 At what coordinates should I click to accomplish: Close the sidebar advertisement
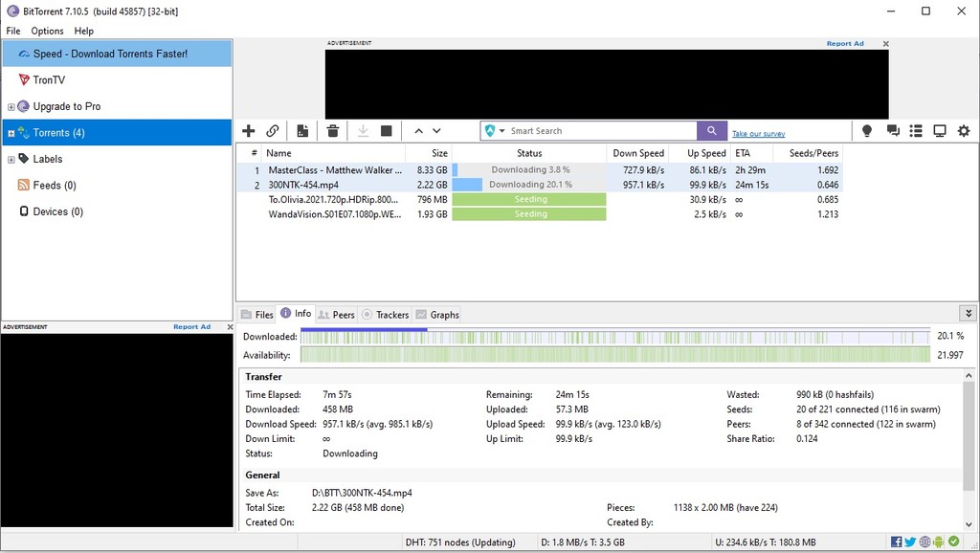click(x=230, y=327)
